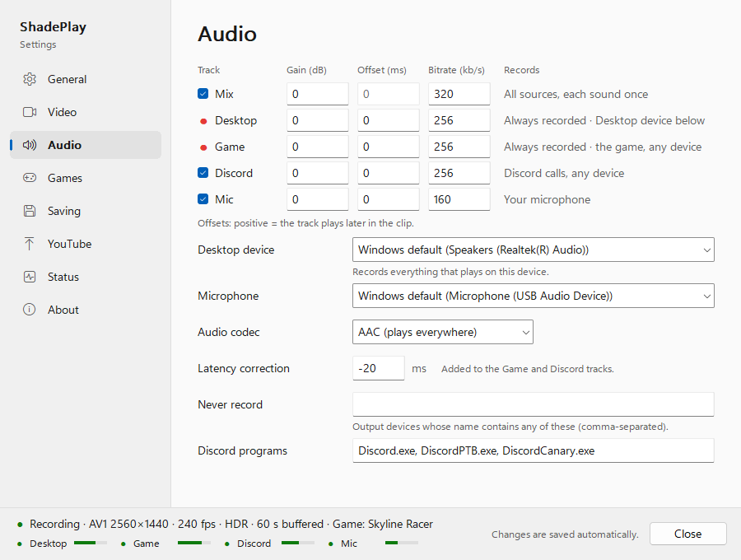Viewport: 741px width, 560px height.
Task: Click the green dot beside Game meter label
Action: coord(123,544)
